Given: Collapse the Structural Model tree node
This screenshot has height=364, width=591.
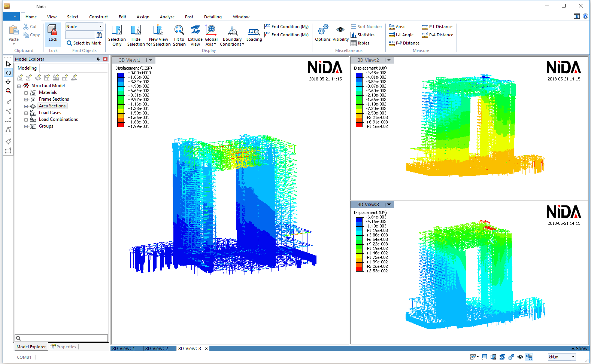Looking at the screenshot, I should [19, 86].
